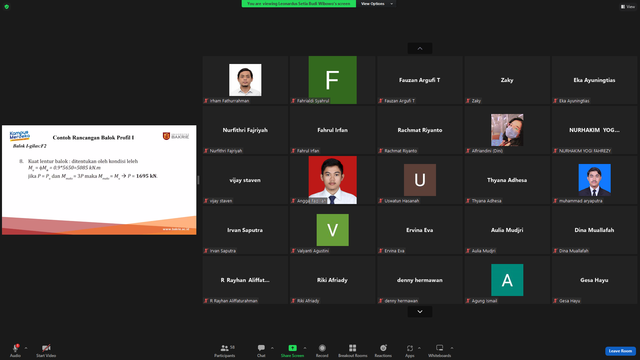Screen dimensions: 640x360
Task: Select Fauzan Argufi T participant tile
Action: [x=420, y=80]
